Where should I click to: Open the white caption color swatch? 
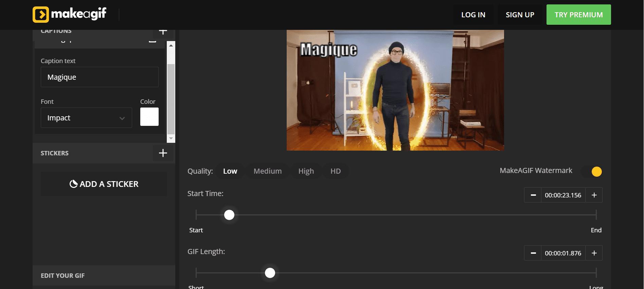149,117
